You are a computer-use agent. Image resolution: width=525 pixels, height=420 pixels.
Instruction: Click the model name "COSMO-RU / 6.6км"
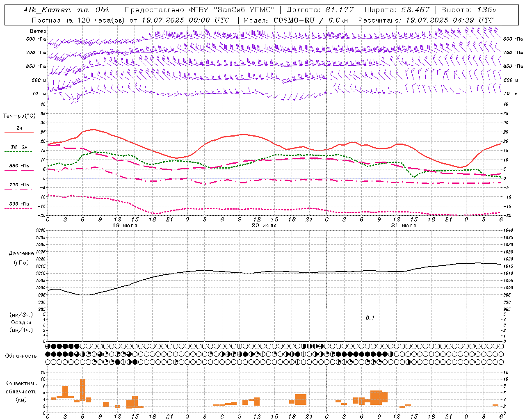311,20
